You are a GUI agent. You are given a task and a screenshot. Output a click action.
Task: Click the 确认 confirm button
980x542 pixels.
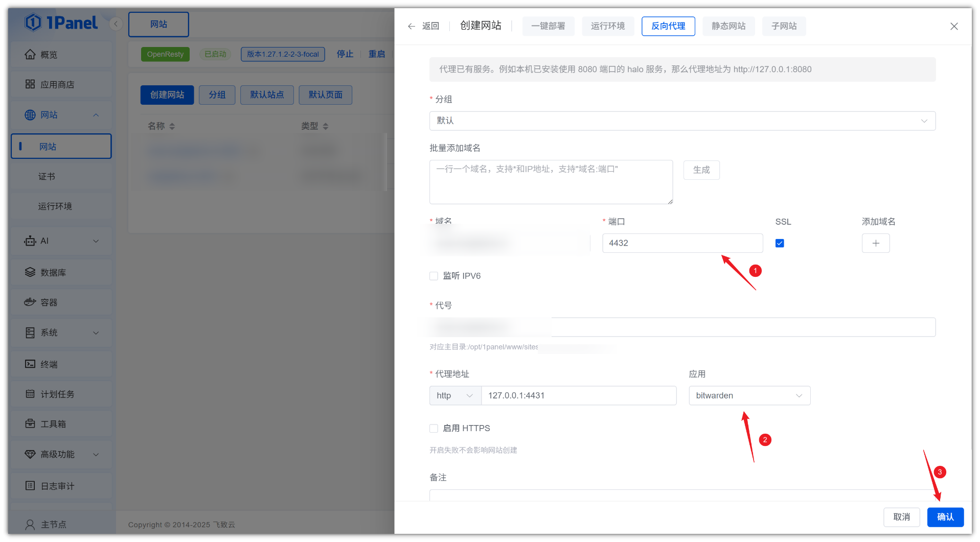pos(945,517)
